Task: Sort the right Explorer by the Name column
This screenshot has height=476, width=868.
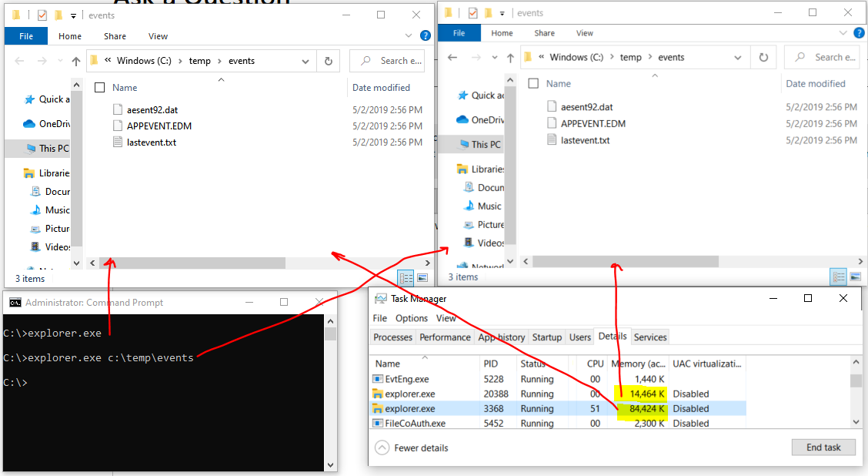Action: 558,84
